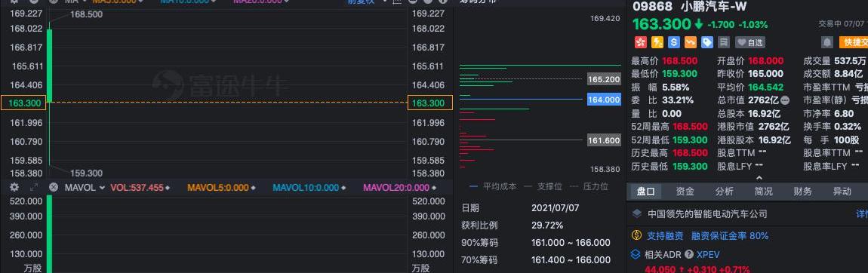This screenshot has height=273, width=868.
Task: Click the 开盘价 168.000 value
Action: [x=765, y=61]
